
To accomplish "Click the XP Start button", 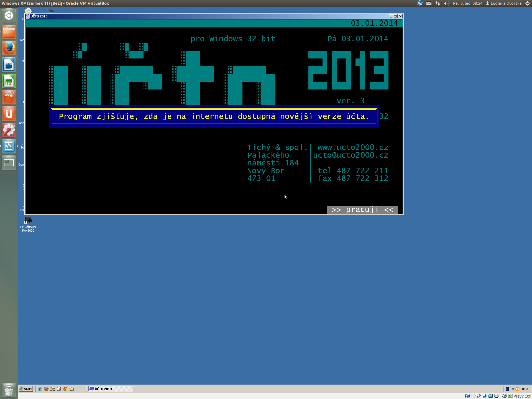I will 26,389.
